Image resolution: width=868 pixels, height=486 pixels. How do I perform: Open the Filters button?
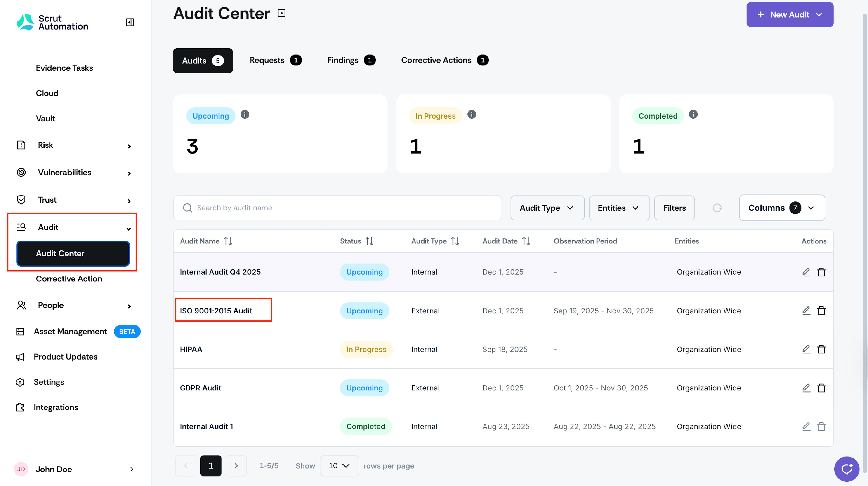point(674,208)
